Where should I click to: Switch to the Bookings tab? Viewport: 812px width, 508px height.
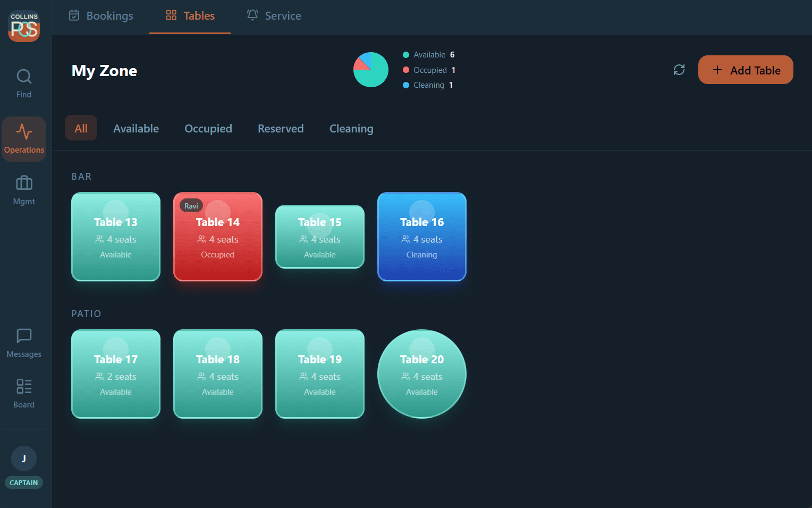point(101,16)
